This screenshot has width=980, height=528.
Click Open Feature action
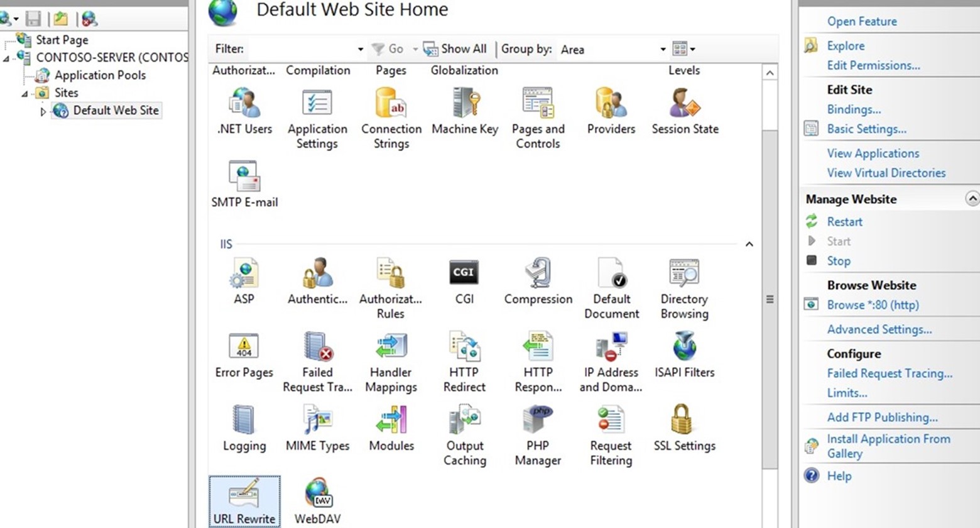[x=862, y=21]
